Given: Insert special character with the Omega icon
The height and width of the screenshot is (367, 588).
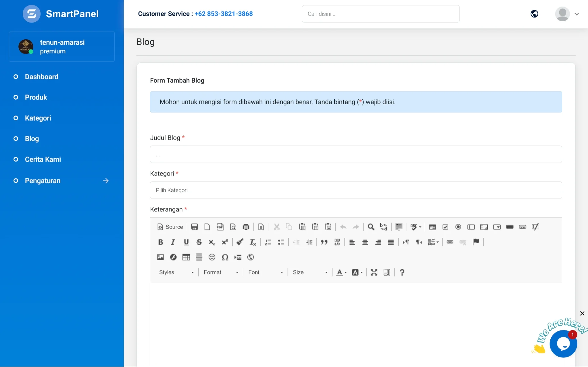Looking at the screenshot, I should coord(225,257).
